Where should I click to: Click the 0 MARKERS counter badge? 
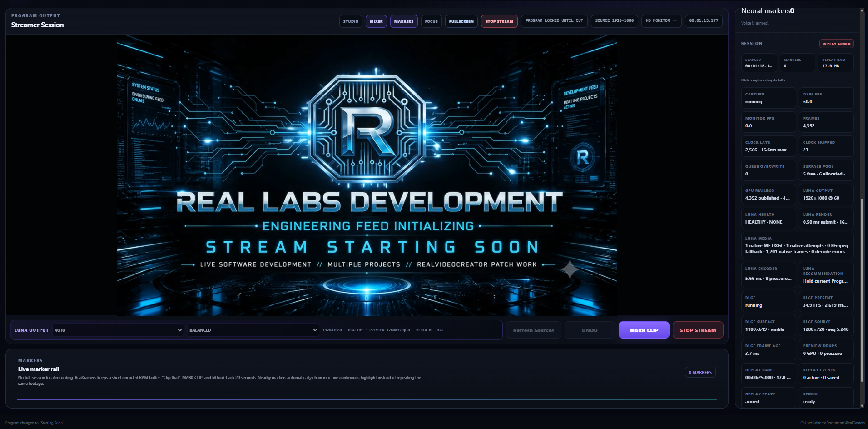(x=700, y=373)
